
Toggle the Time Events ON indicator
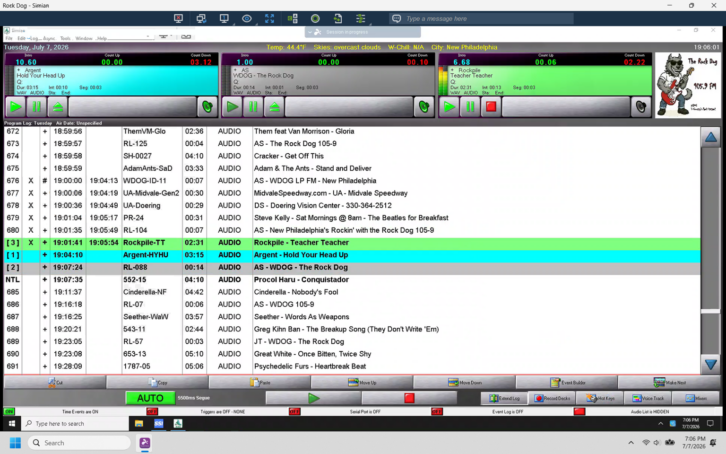[9, 411]
